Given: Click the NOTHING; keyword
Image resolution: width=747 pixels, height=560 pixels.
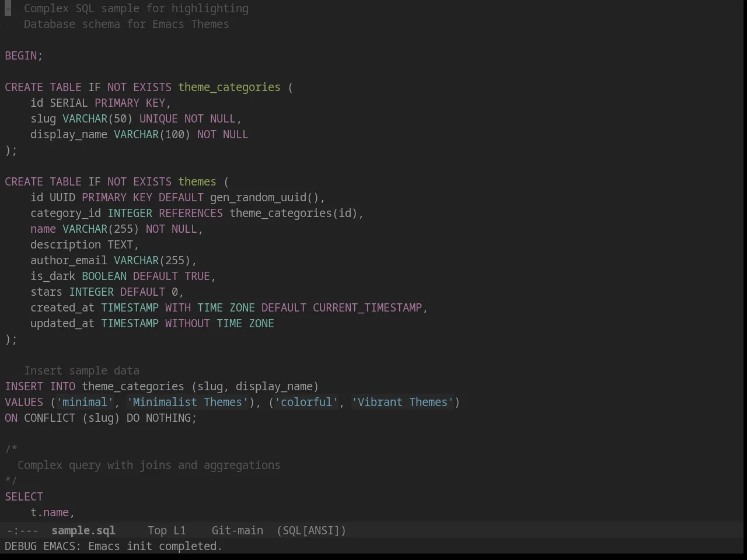Looking at the screenshot, I should coord(172,418).
